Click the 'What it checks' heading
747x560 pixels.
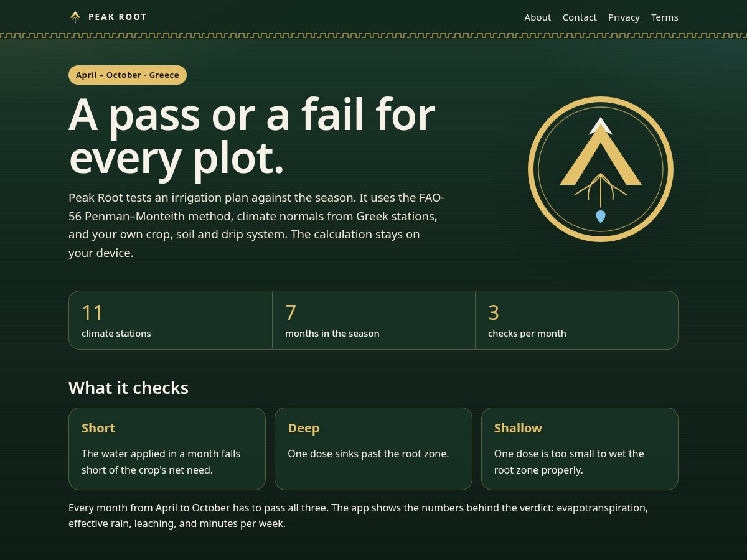click(x=128, y=388)
